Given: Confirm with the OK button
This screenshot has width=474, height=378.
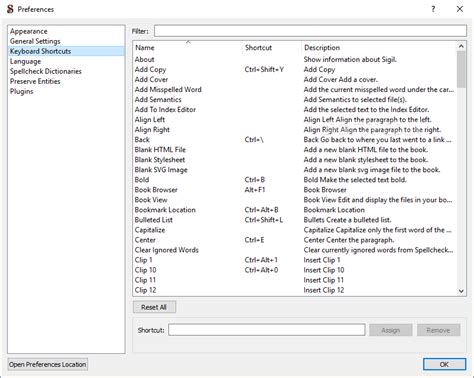Looking at the screenshot, I should [x=444, y=364].
